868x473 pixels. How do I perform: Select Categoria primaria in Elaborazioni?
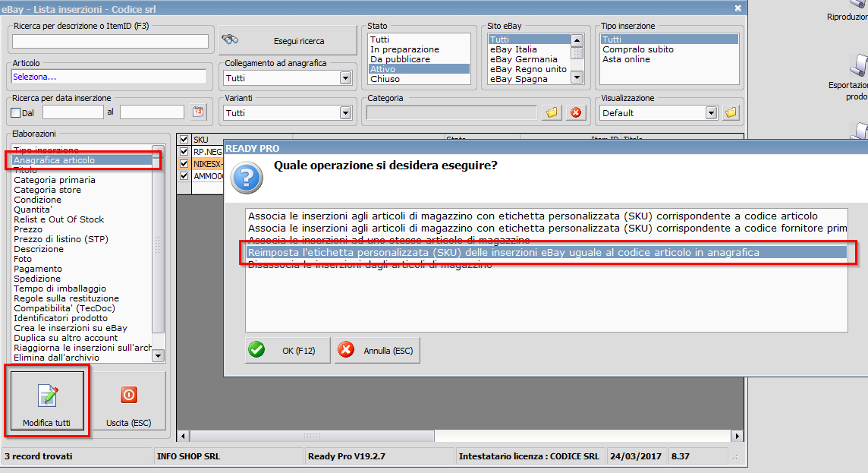(82, 180)
